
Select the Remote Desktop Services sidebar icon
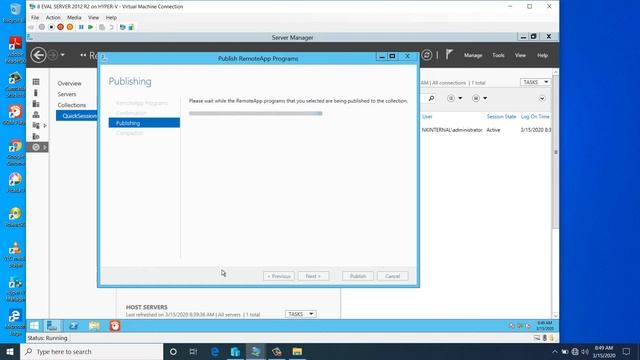36,147
